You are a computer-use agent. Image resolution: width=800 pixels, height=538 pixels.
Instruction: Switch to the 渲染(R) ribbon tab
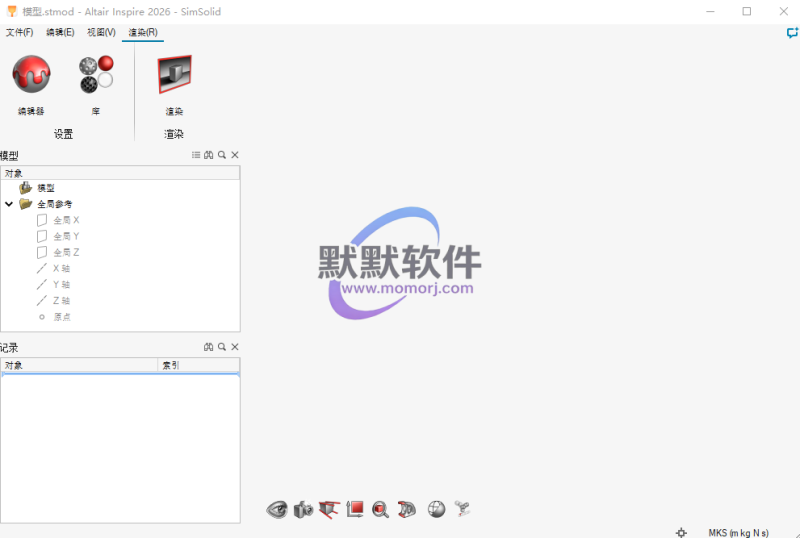coord(143,32)
